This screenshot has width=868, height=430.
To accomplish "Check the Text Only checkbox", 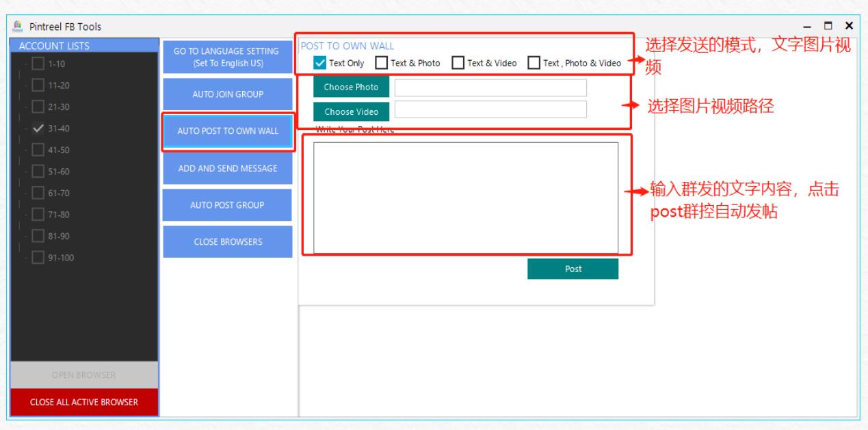I will tap(321, 63).
